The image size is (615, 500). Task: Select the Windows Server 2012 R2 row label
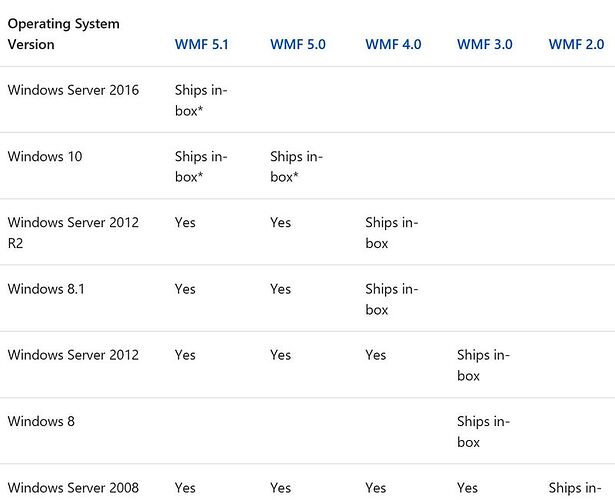click(73, 233)
